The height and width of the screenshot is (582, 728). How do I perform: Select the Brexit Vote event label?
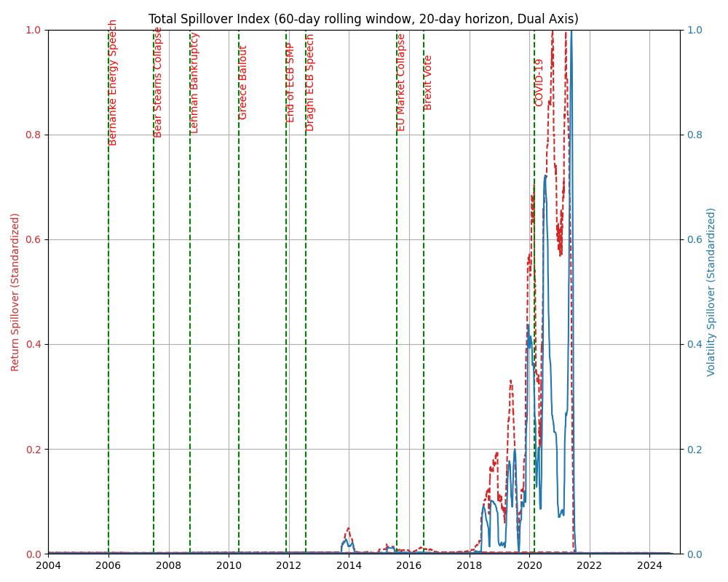click(x=429, y=82)
